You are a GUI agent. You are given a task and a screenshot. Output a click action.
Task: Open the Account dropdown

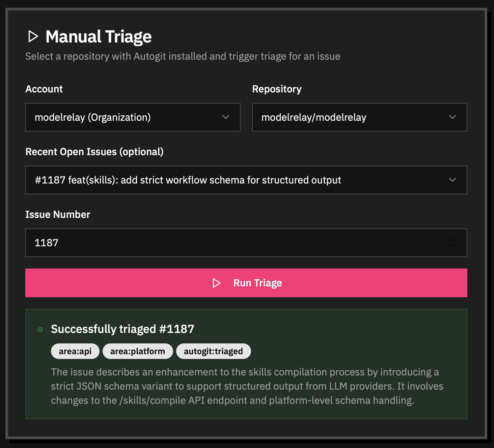(x=133, y=117)
